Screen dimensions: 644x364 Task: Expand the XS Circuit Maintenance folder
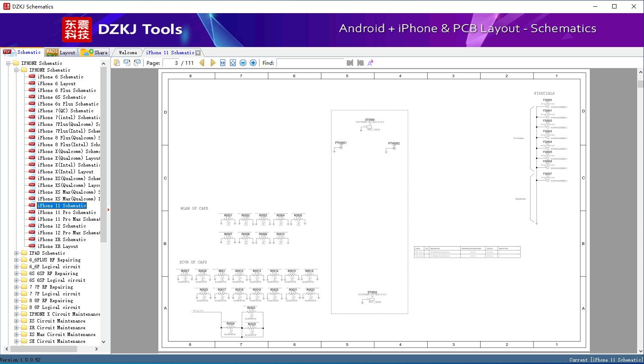(17, 321)
